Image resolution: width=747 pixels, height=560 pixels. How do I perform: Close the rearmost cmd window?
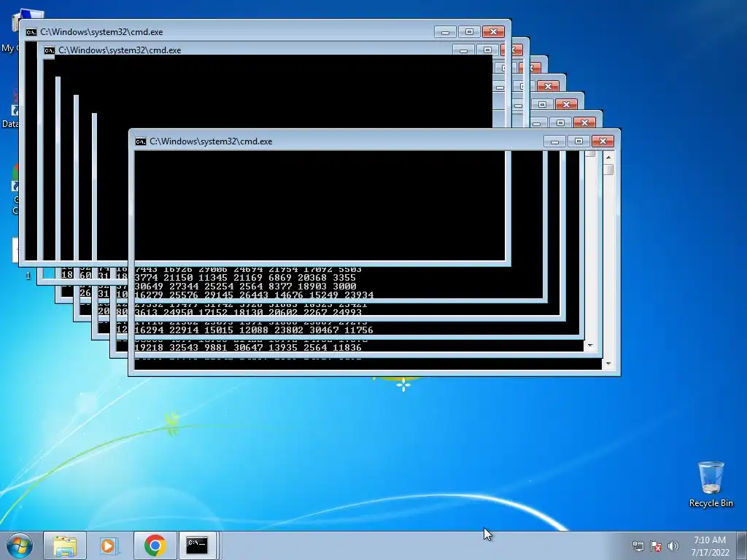pyautogui.click(x=493, y=32)
